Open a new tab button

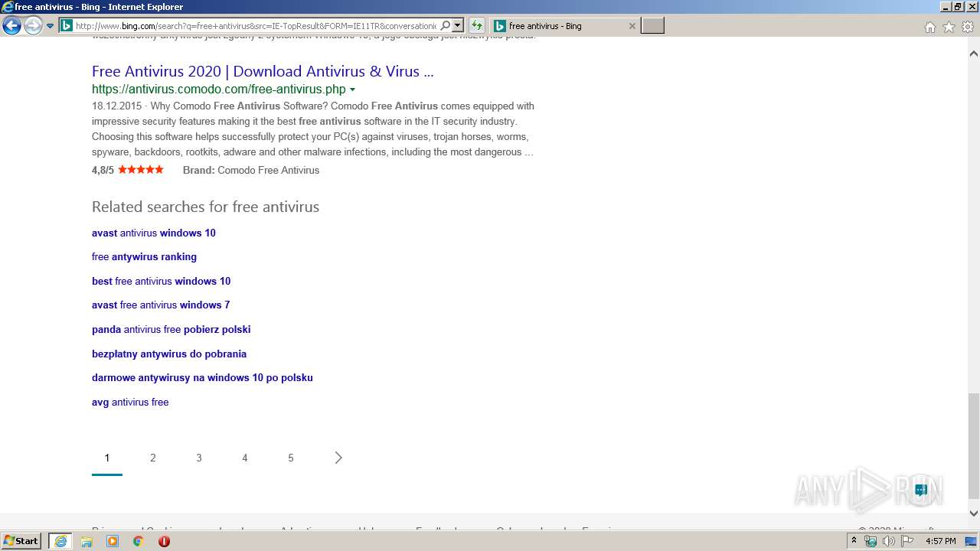652,26
